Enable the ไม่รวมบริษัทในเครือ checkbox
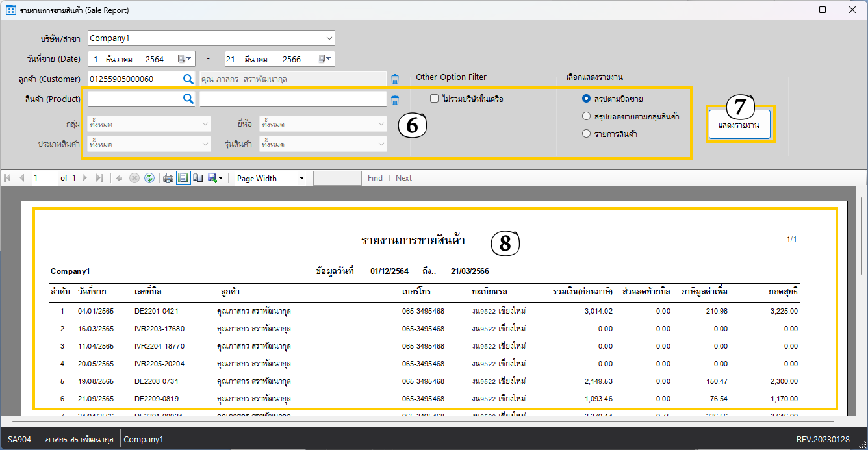The height and width of the screenshot is (450, 868). 435,99
